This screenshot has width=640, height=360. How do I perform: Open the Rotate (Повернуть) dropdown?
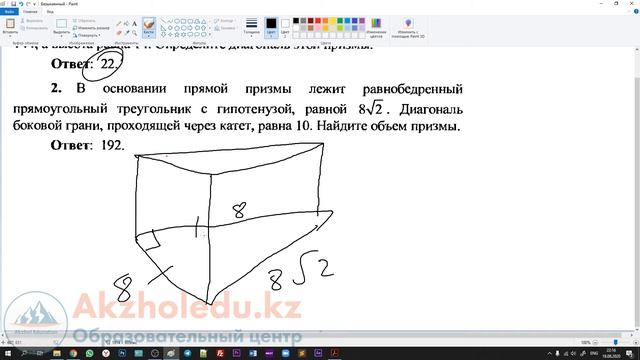point(87,36)
